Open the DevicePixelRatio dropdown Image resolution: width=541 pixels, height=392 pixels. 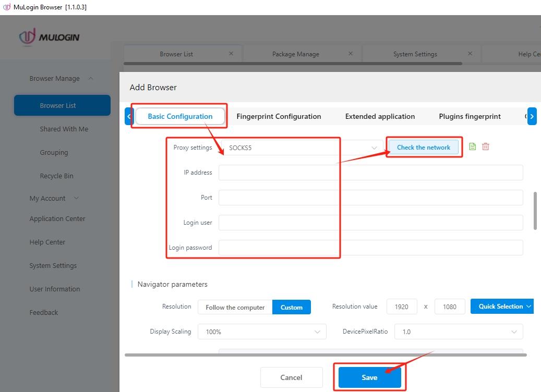pos(458,332)
